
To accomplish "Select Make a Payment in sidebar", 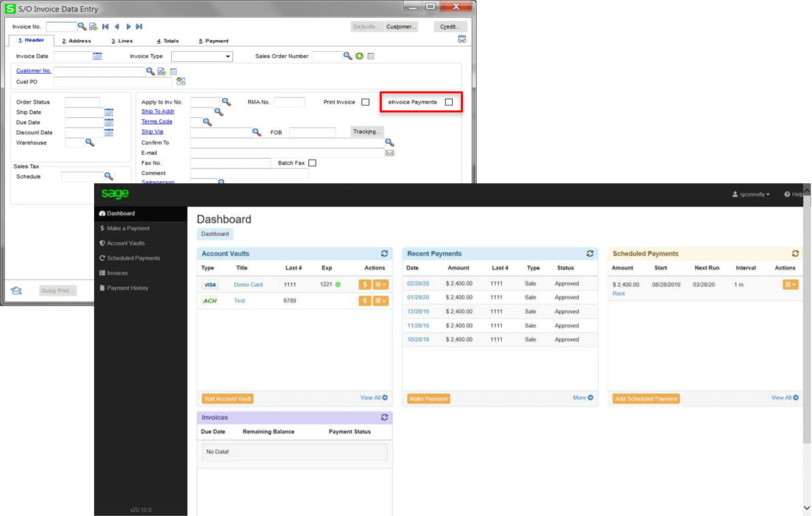I will (141, 228).
